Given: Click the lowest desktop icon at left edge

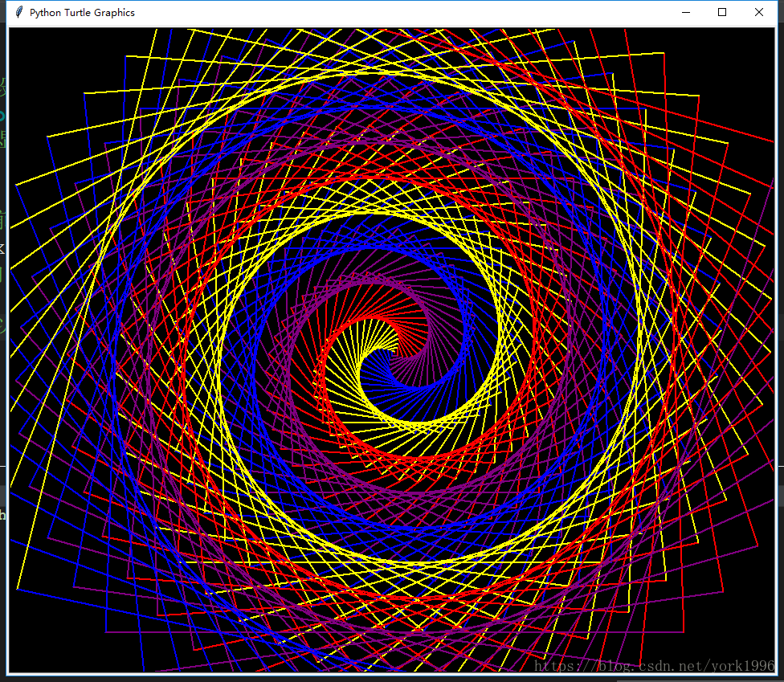Looking at the screenshot, I should point(3,514).
